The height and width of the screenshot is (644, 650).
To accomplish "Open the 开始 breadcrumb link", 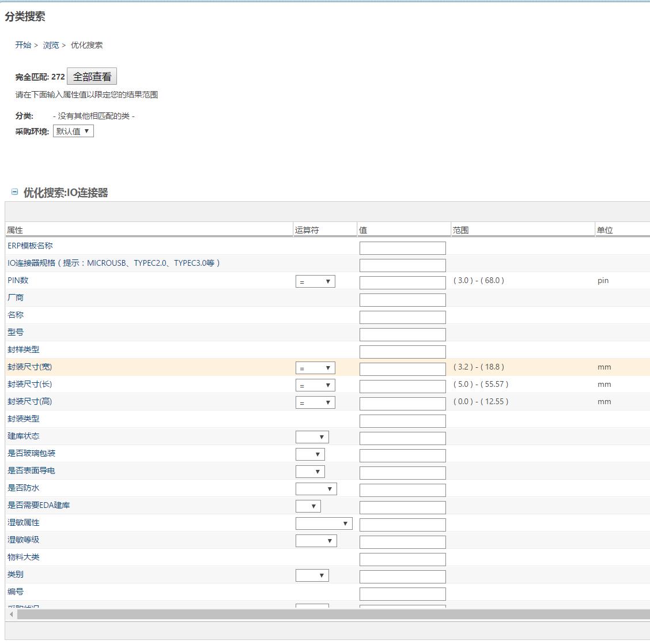I will pyautogui.click(x=23, y=45).
